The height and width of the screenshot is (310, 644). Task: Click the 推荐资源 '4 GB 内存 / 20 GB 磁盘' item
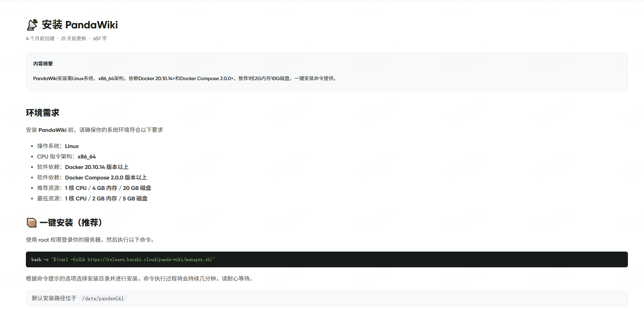click(x=94, y=188)
